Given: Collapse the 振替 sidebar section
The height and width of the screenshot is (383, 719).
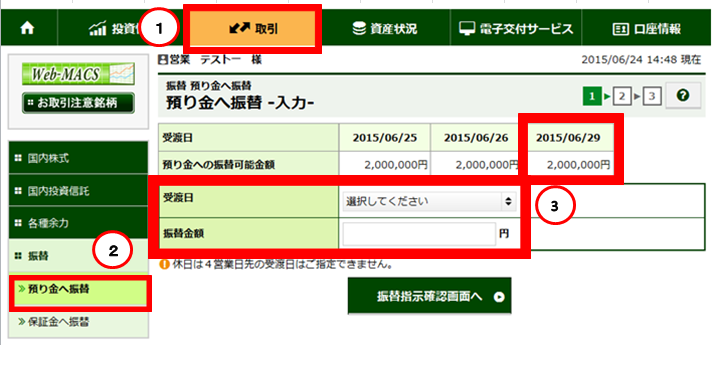Looking at the screenshot, I should (78, 255).
